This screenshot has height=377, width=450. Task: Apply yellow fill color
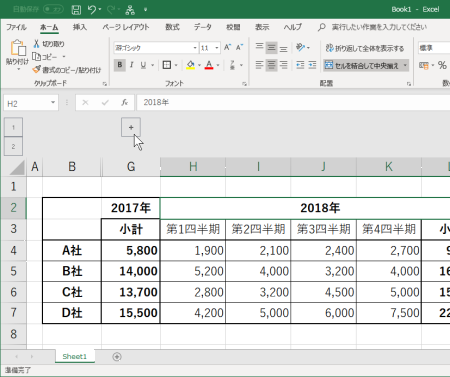coord(191,65)
